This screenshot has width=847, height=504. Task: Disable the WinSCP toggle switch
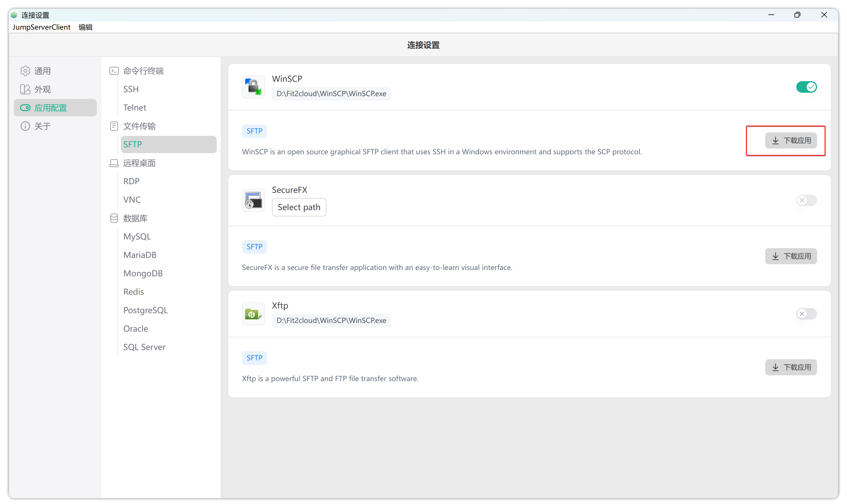pyautogui.click(x=806, y=87)
